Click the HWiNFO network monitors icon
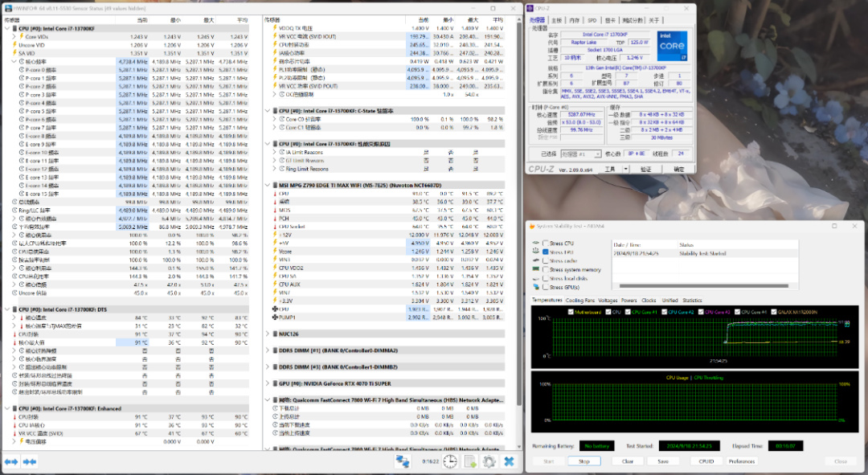This screenshot has height=475, width=868. (403, 461)
